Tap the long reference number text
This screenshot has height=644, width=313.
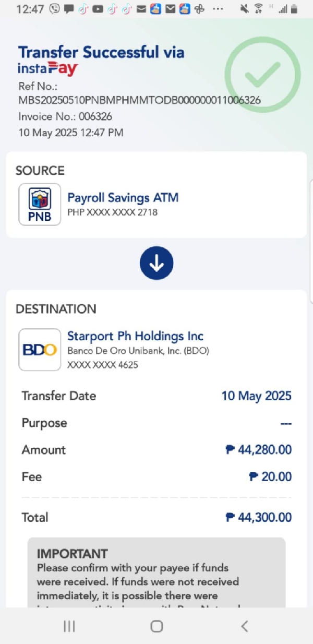tap(139, 100)
